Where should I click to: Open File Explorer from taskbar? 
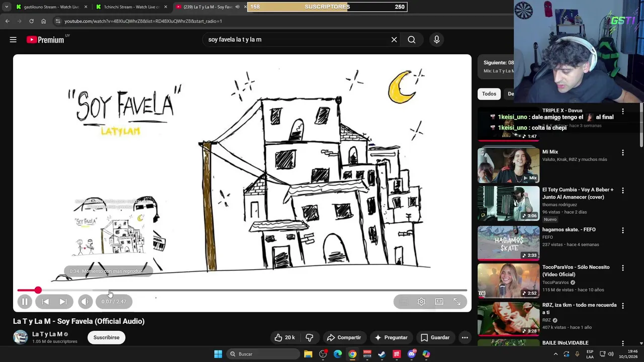(x=308, y=354)
